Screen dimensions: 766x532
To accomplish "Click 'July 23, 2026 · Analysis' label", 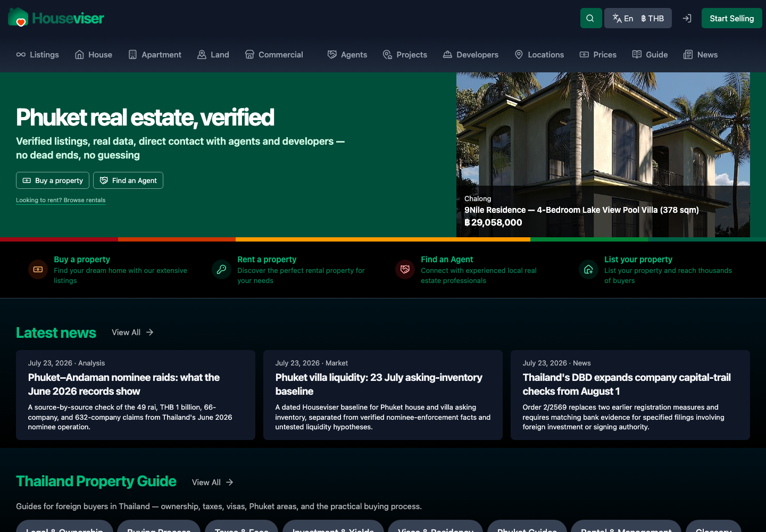I will pyautogui.click(x=66, y=363).
